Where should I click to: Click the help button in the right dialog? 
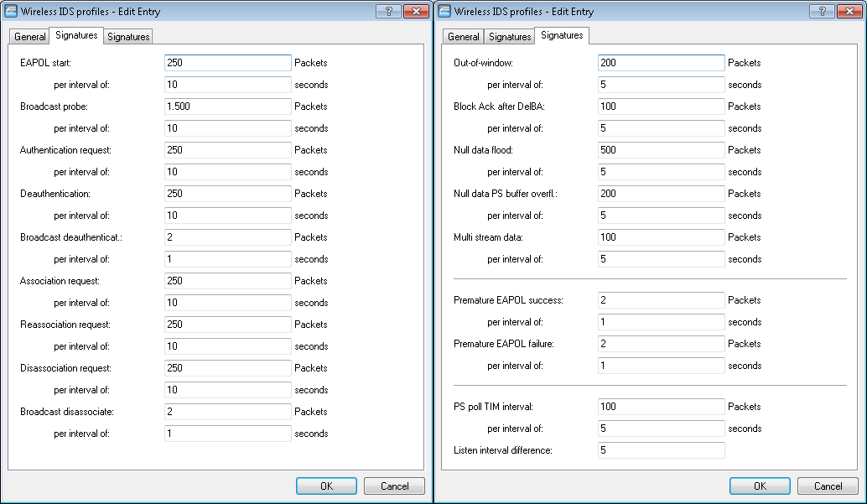tap(821, 11)
